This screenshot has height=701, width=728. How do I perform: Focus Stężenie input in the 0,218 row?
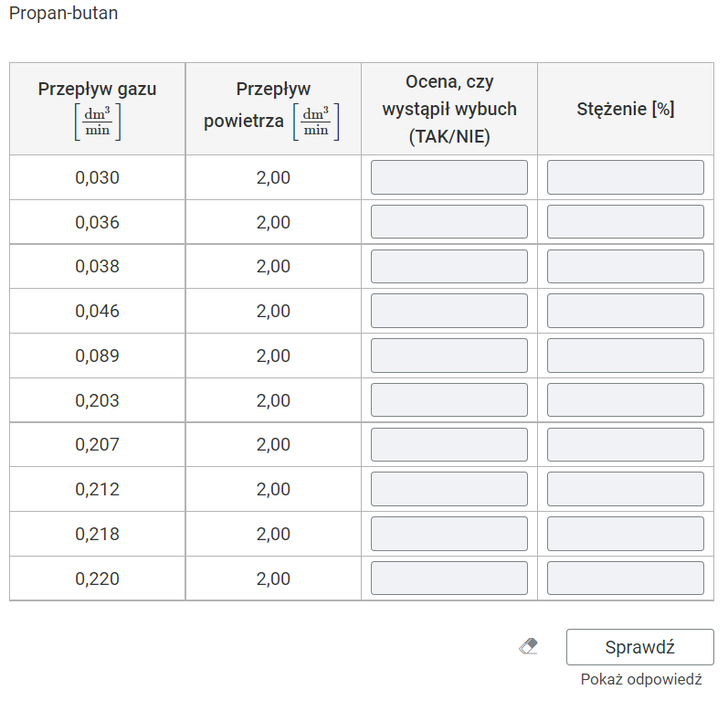(625, 534)
